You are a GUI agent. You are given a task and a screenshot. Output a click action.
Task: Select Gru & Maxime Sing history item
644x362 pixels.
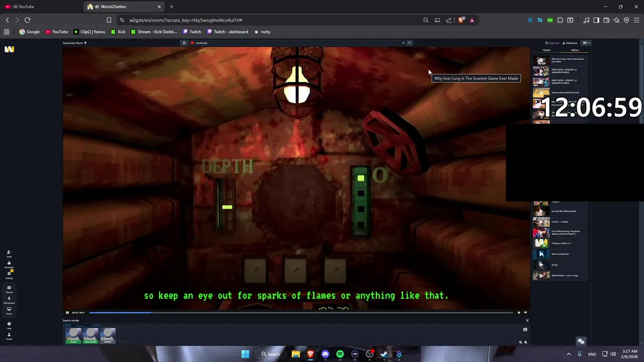point(559,233)
